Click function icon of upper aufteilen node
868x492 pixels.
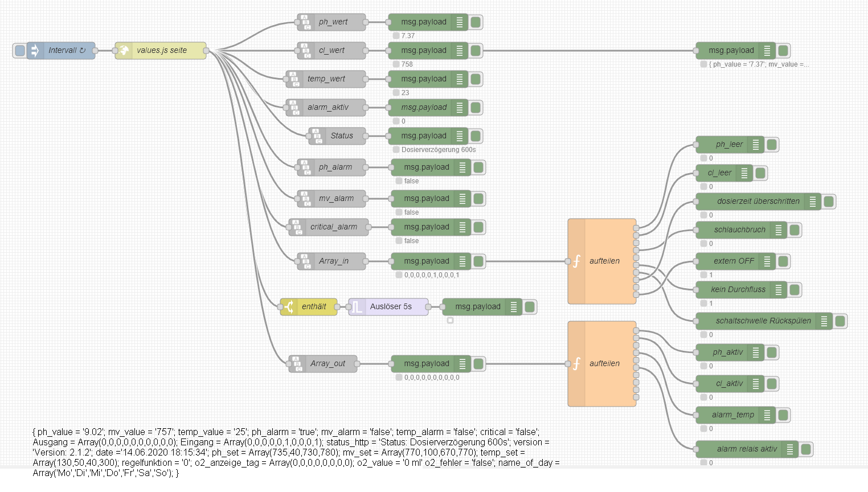click(576, 261)
